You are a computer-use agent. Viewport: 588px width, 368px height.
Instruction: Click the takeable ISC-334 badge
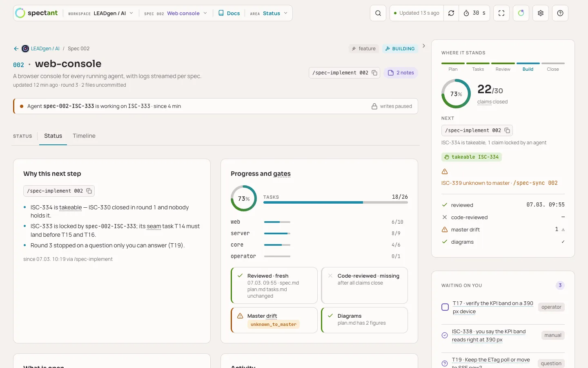click(472, 157)
